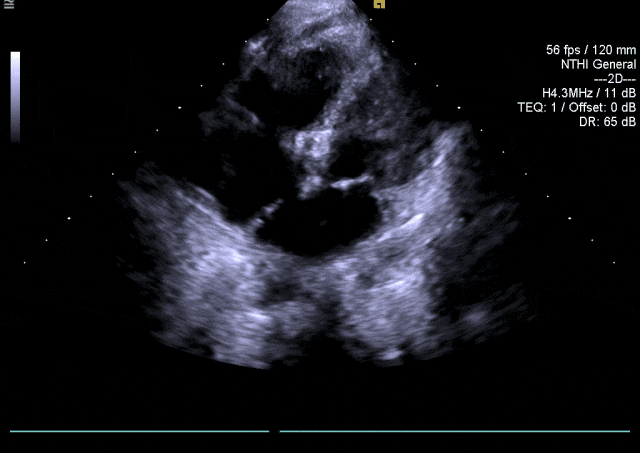This screenshot has height=453, width=640.
Task: Select the 'NTHI General' preset label
Action: (x=598, y=64)
